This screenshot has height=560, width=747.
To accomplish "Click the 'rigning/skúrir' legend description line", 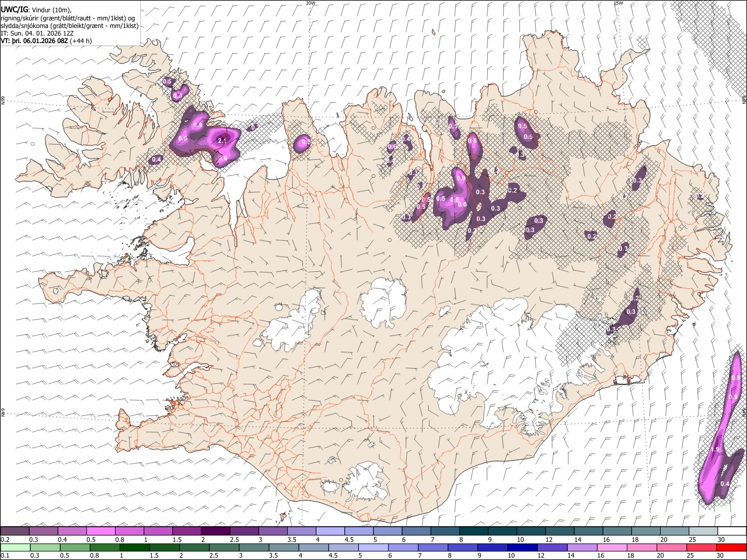I will (x=68, y=17).
